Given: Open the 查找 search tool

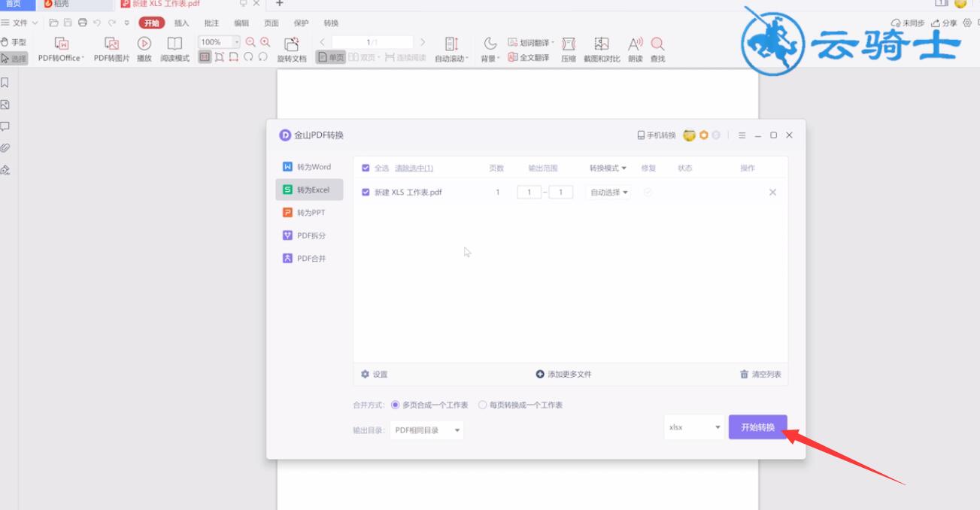Looking at the screenshot, I should click(x=657, y=50).
